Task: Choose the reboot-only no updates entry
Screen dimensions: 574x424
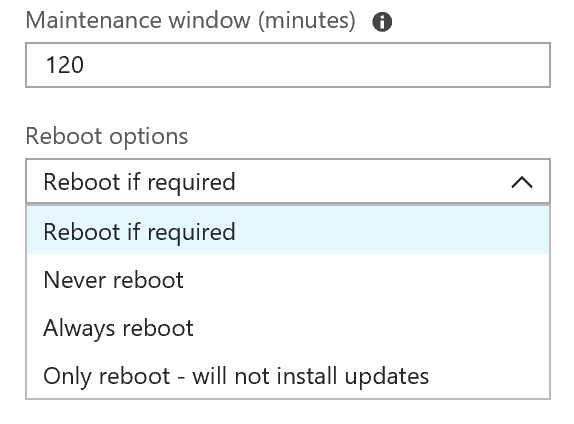Action: coord(288,376)
